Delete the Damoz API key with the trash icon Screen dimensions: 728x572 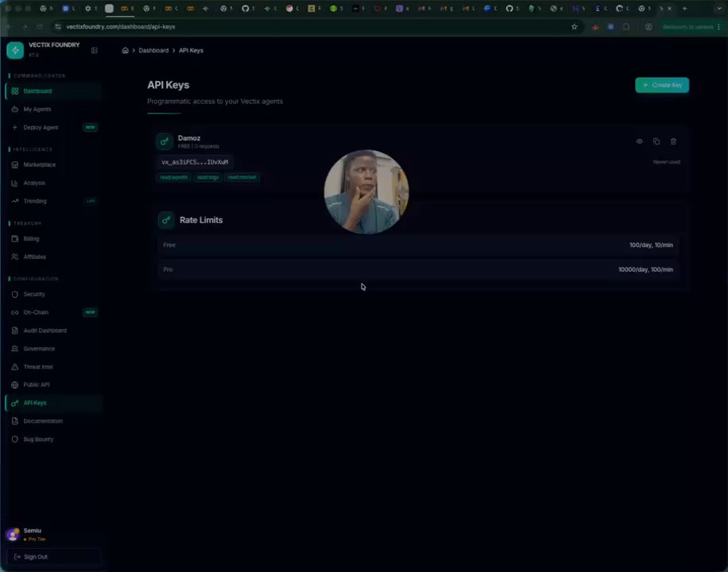tap(673, 141)
